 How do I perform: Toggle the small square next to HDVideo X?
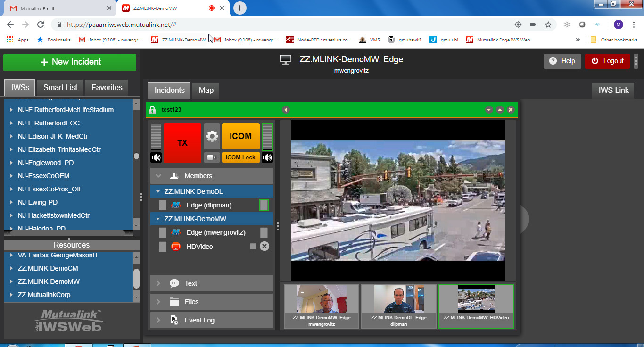(253, 246)
